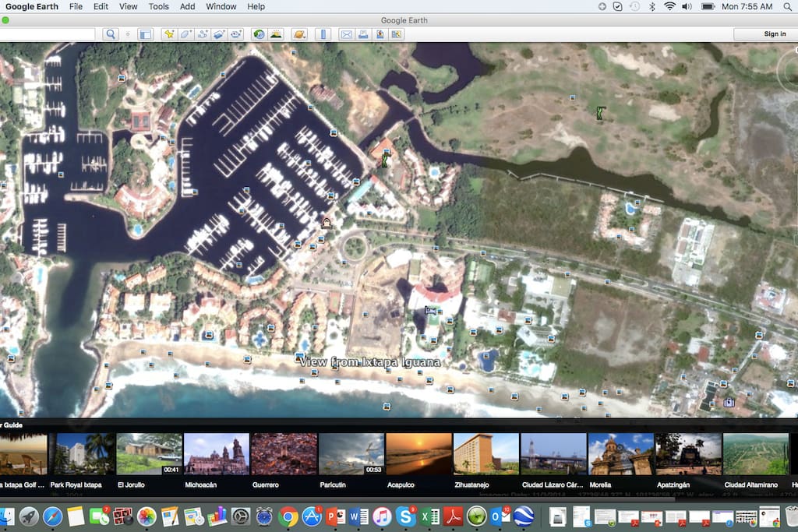Open Skype from the Dock
This screenshot has width=798, height=532.
click(405, 516)
